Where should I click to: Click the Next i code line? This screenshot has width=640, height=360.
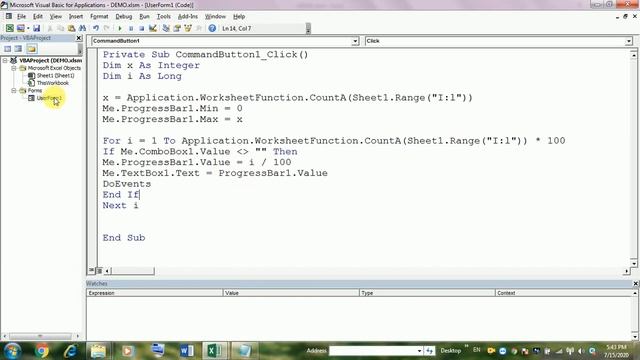point(120,205)
